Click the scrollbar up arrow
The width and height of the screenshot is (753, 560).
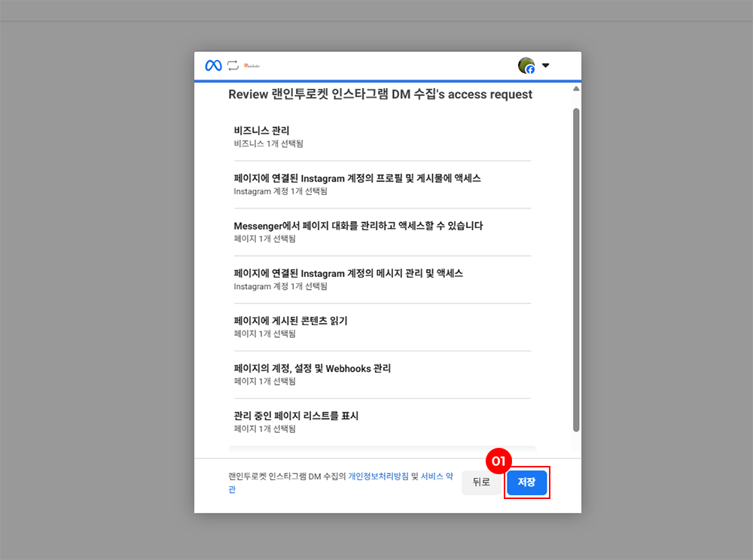pos(576,89)
